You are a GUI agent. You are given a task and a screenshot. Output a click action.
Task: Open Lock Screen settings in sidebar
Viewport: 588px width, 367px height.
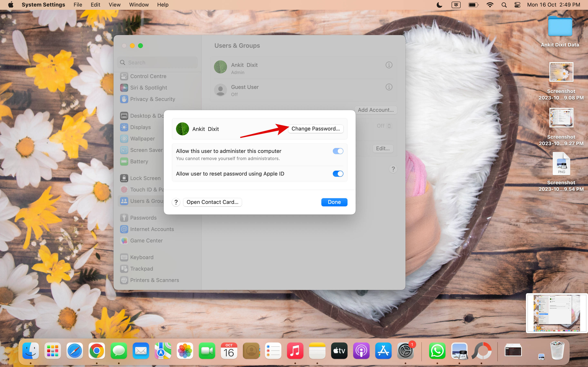click(145, 178)
